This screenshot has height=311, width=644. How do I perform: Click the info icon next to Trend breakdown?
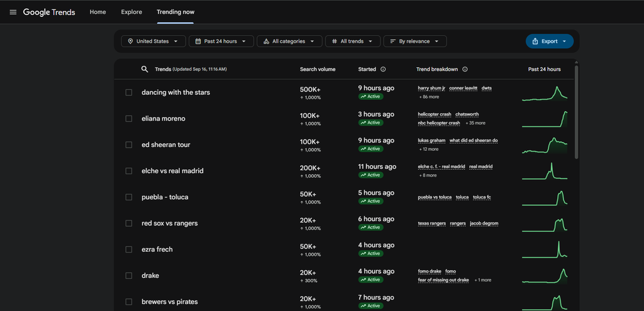(465, 69)
